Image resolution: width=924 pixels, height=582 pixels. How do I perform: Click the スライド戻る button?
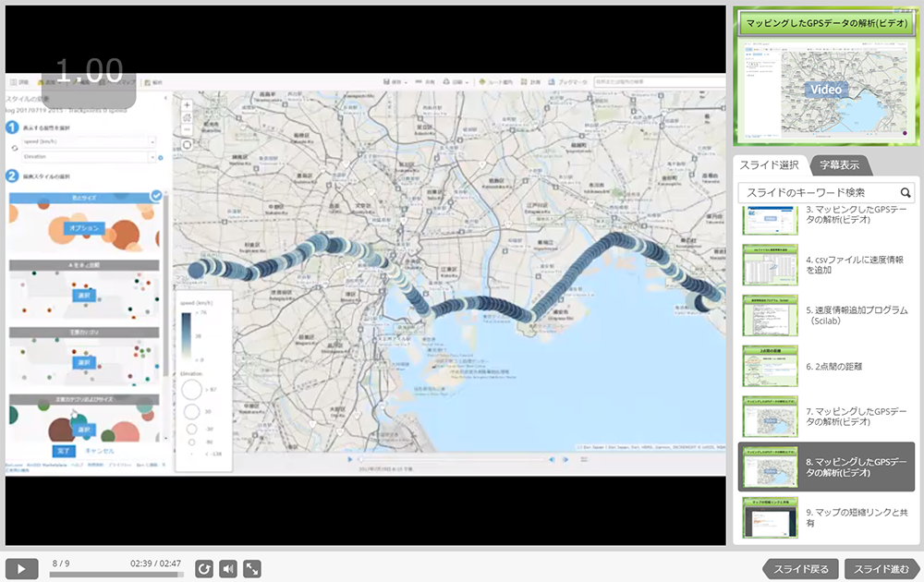pyautogui.click(x=801, y=568)
